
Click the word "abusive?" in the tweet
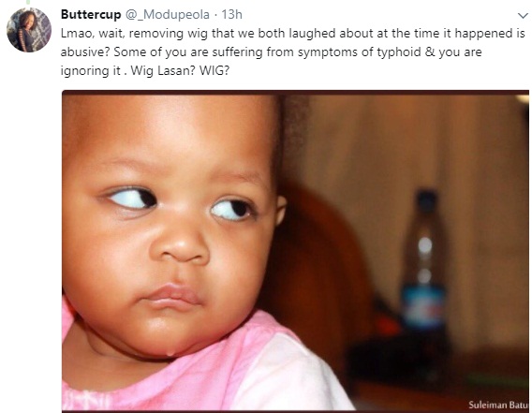(x=85, y=52)
